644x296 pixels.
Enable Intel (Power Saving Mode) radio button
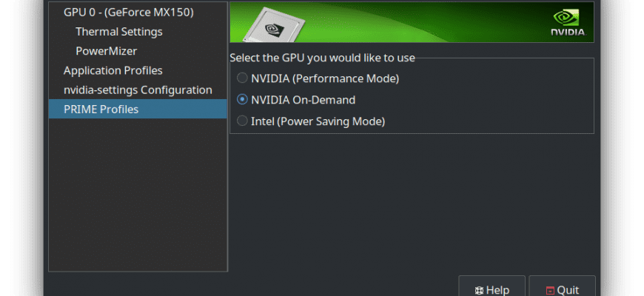click(x=242, y=121)
